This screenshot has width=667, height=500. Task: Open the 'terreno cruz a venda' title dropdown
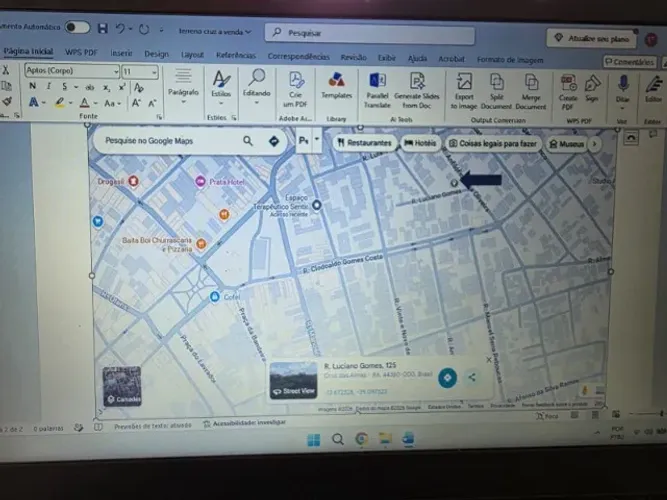(215, 31)
